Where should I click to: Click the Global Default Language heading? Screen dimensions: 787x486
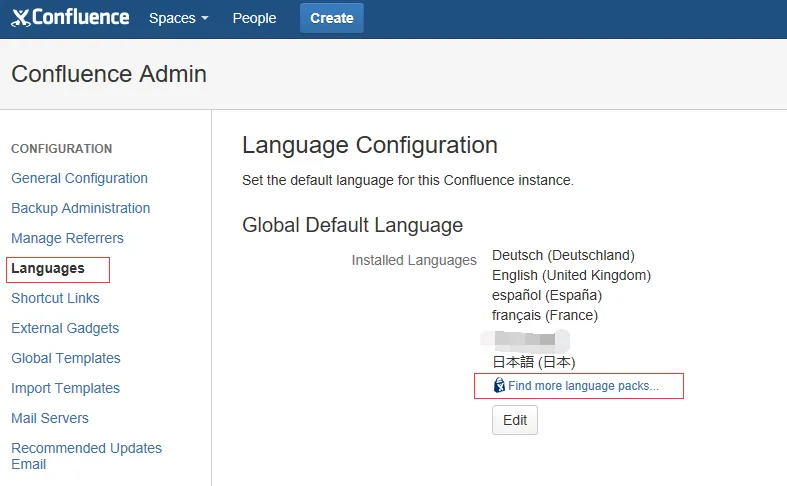[x=352, y=225]
